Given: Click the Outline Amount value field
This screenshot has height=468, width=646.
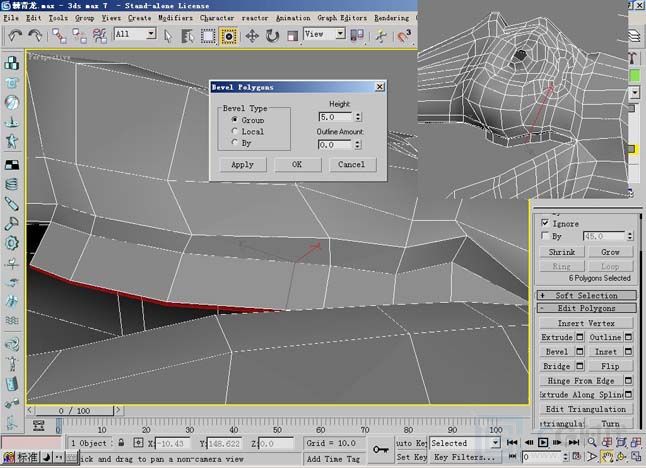Looking at the screenshot, I should pos(335,145).
